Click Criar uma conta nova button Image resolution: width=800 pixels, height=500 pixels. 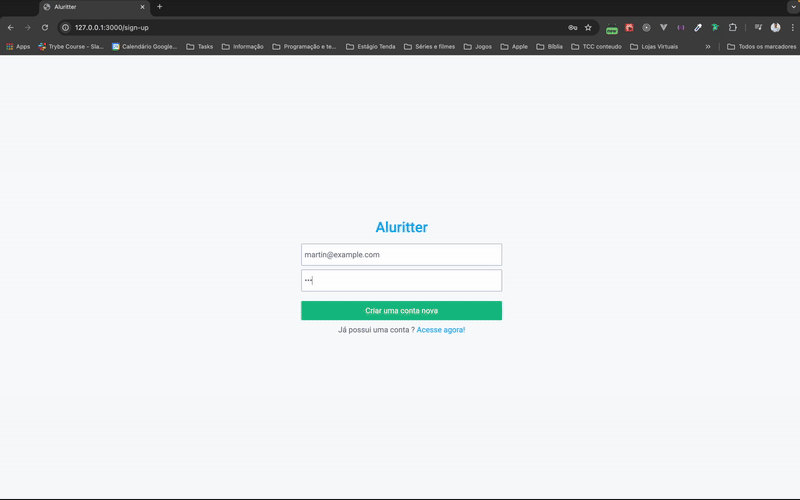pyautogui.click(x=402, y=311)
